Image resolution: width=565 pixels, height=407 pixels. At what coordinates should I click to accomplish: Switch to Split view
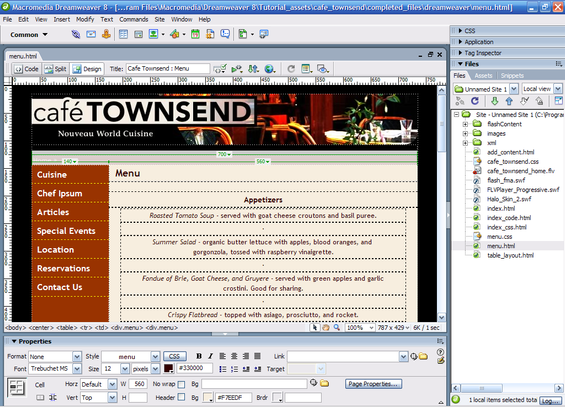point(55,69)
